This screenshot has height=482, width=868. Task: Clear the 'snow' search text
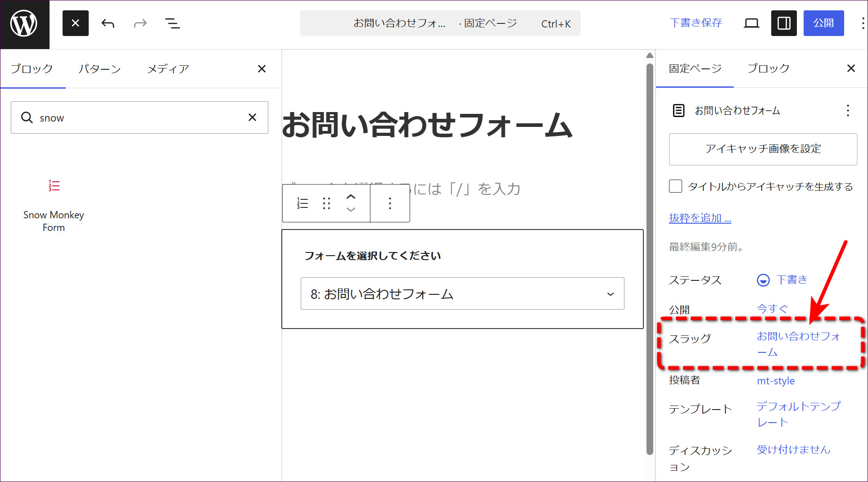253,117
